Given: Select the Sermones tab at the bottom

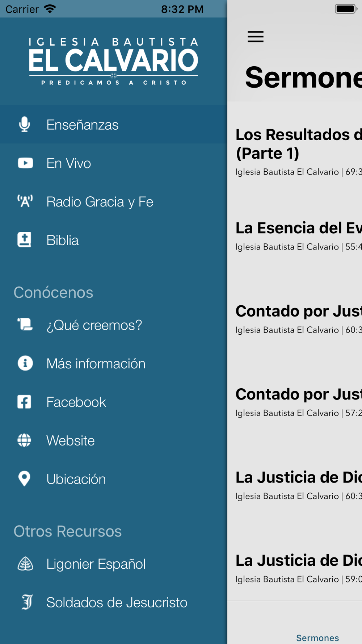Looking at the screenshot, I should (317, 637).
